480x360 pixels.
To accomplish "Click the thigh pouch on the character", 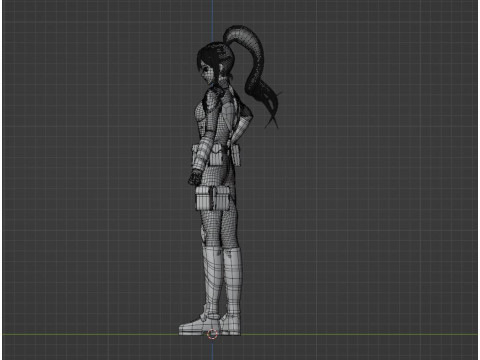I will tap(213, 198).
